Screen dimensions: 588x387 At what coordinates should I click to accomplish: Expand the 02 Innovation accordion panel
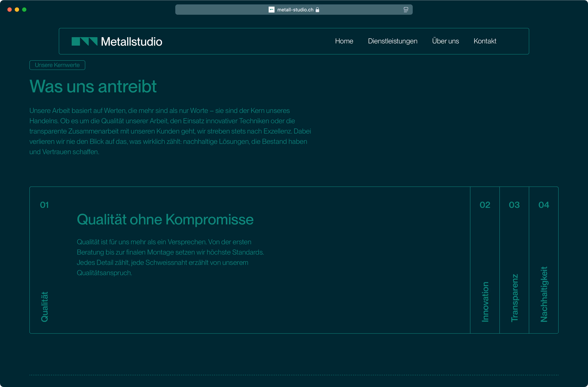click(x=485, y=260)
